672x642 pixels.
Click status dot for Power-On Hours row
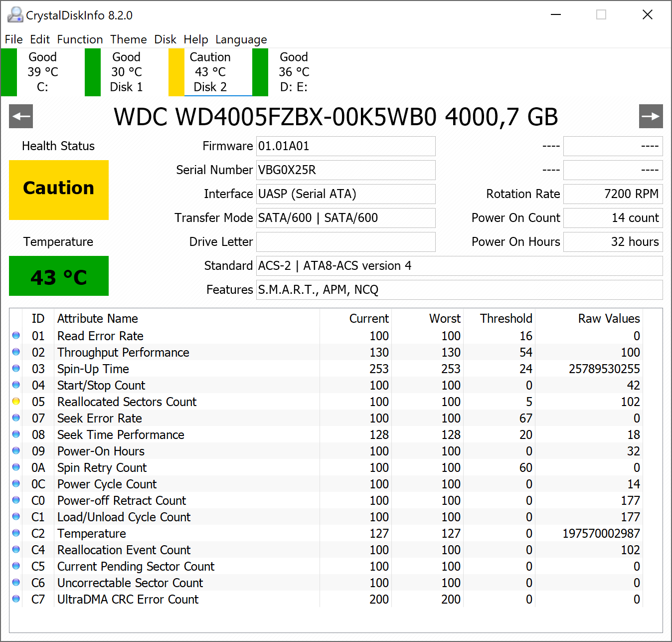tap(16, 451)
